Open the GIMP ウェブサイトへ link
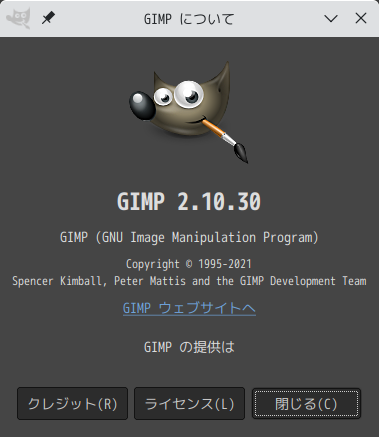The width and height of the screenshot is (379, 437). tap(189, 308)
